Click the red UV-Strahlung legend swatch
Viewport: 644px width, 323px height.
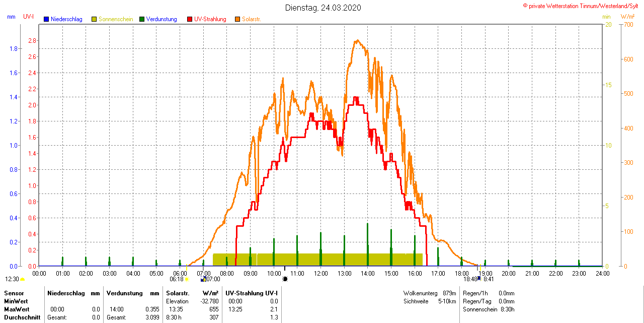[190, 19]
